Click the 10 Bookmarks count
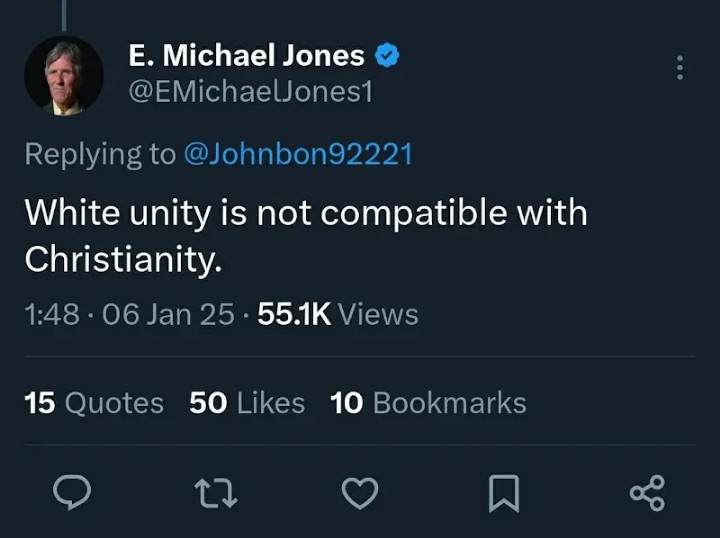The image size is (720, 538). coord(428,402)
